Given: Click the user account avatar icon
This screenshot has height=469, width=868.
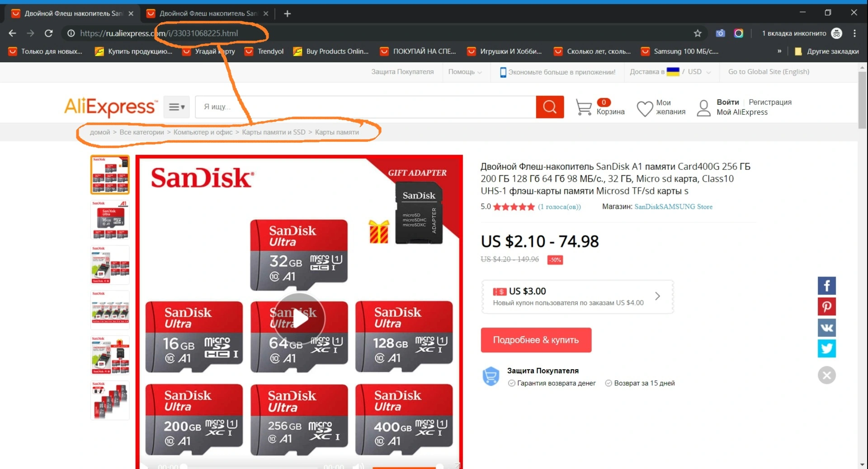Looking at the screenshot, I should point(704,108).
